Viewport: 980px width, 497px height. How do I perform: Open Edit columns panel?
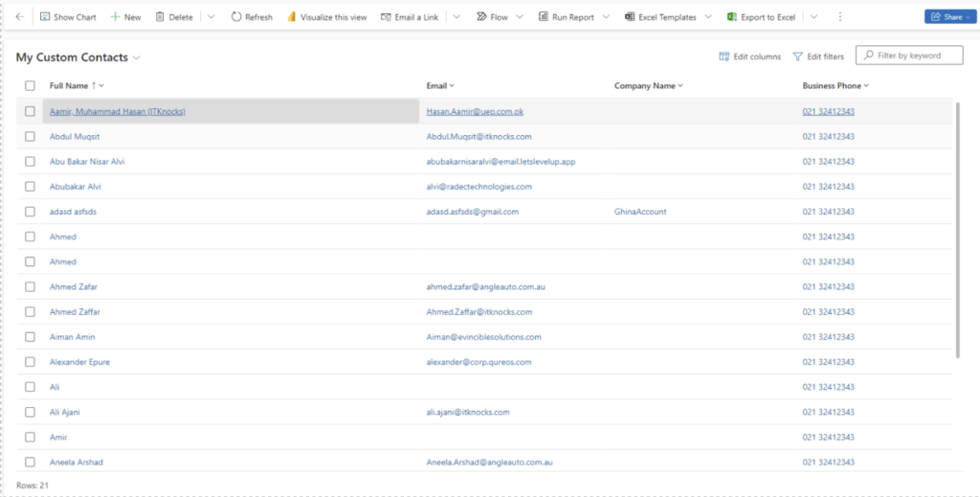749,57
